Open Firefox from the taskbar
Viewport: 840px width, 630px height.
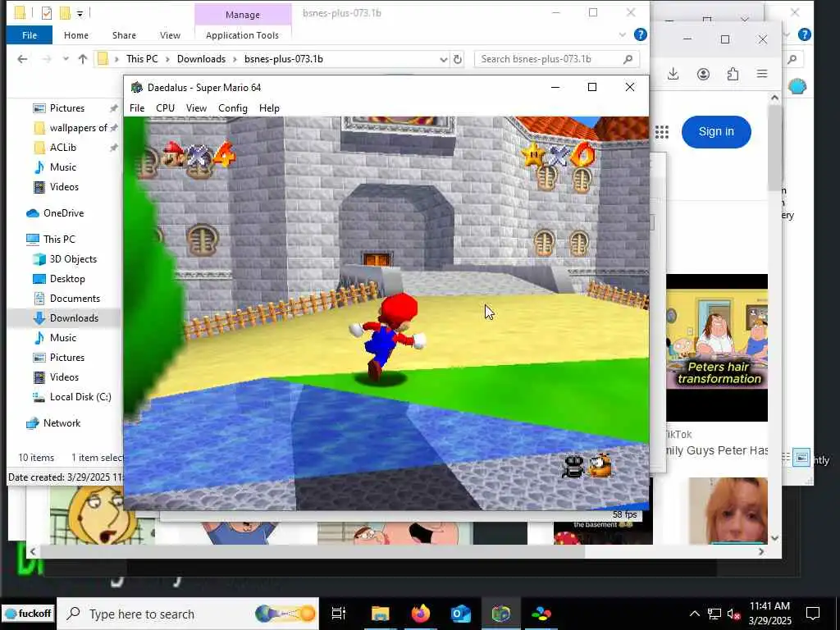(421, 614)
